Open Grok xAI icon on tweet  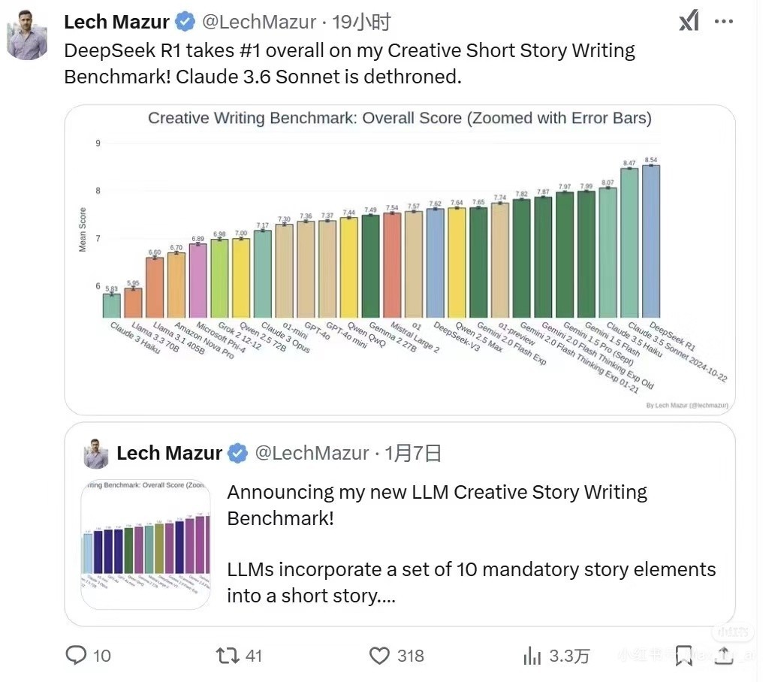(689, 21)
